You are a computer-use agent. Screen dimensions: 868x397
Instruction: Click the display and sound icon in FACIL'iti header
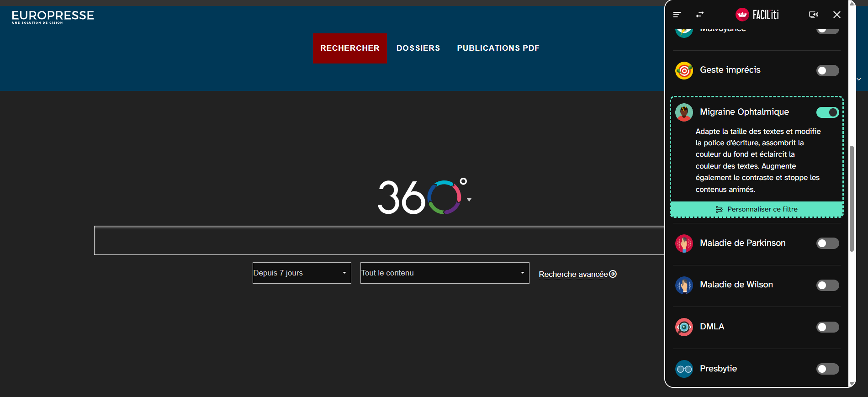tap(813, 15)
